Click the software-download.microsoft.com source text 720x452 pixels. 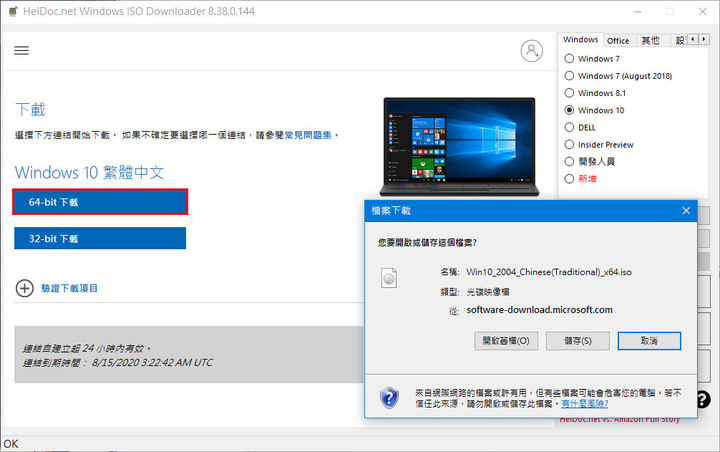[x=540, y=310]
